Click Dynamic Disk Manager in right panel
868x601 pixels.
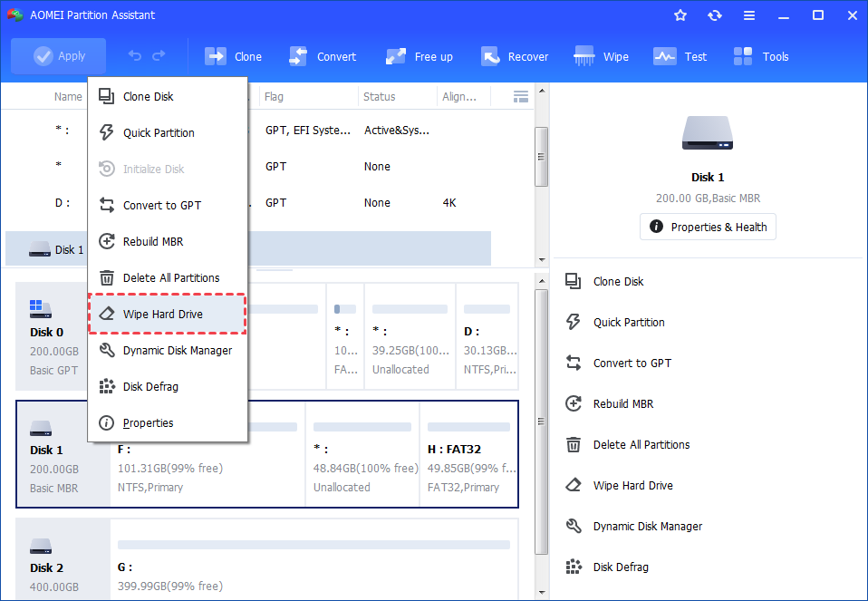pos(633,527)
